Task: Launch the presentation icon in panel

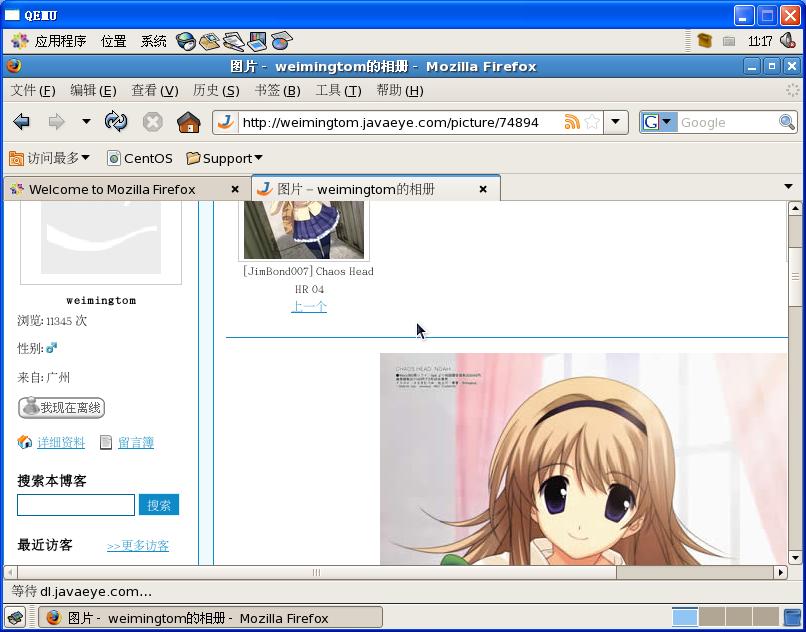Action: 258,41
